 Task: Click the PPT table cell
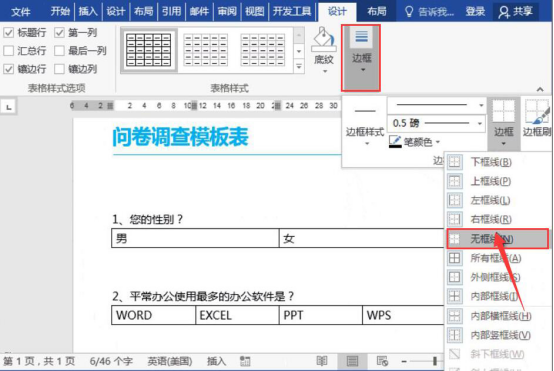coord(321,315)
